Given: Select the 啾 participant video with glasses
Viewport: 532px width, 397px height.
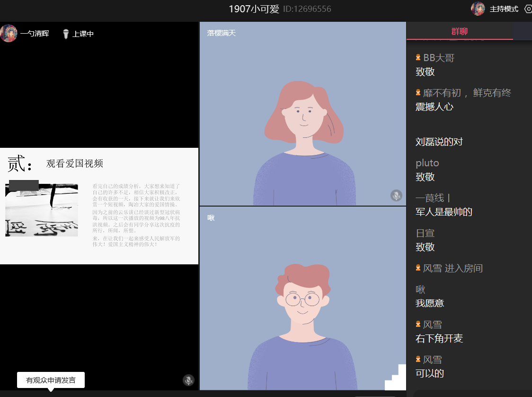Looking at the screenshot, I should (x=302, y=298).
